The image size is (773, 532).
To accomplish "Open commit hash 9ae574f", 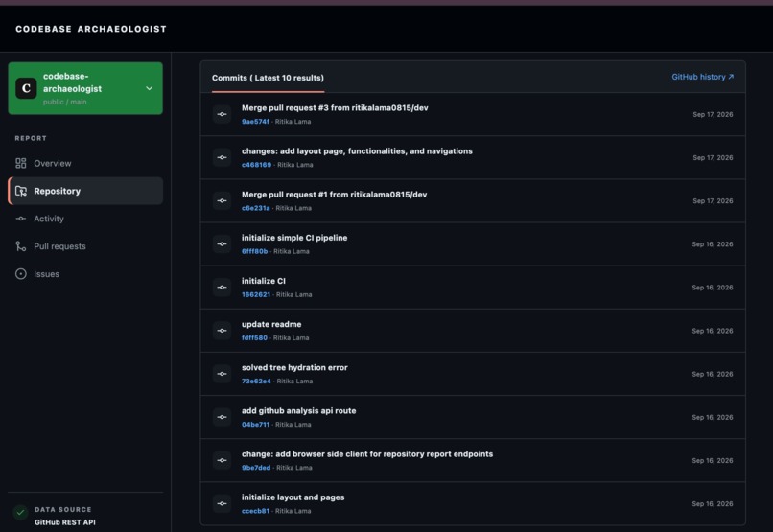I will coord(255,122).
